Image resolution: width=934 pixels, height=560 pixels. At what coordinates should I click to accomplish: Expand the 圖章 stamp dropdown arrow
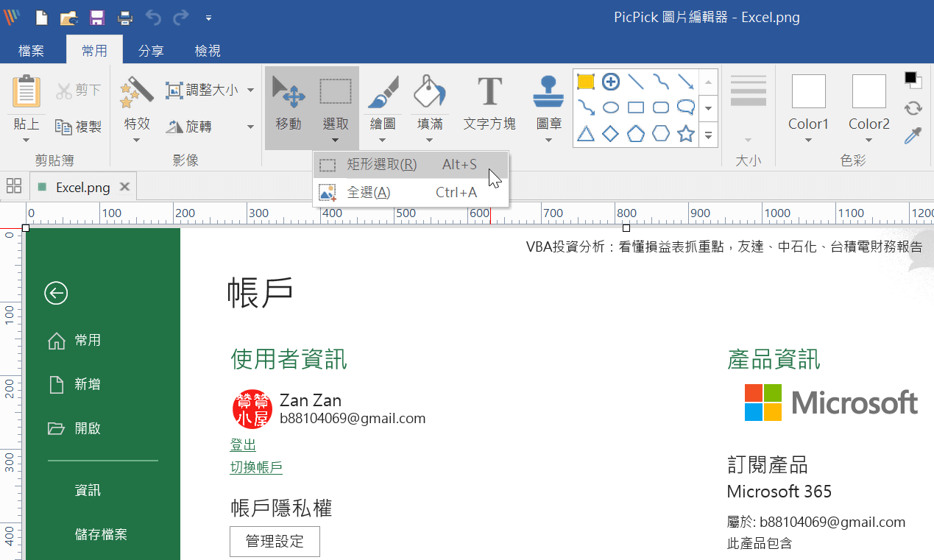pos(548,140)
